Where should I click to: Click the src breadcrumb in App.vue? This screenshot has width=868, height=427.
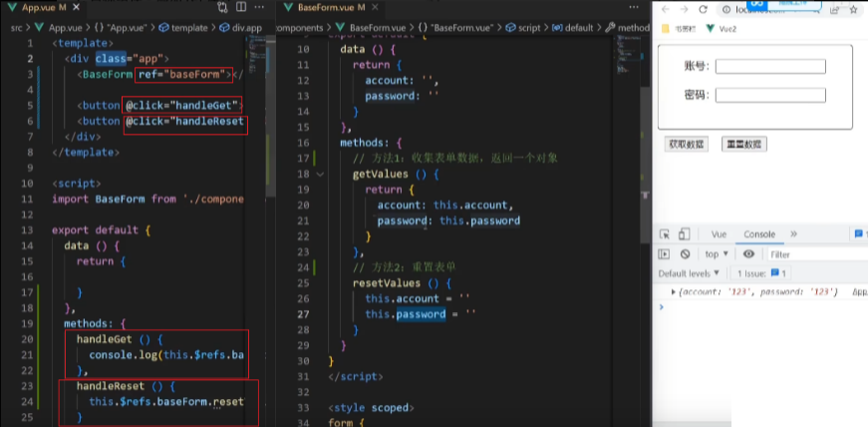(17, 28)
